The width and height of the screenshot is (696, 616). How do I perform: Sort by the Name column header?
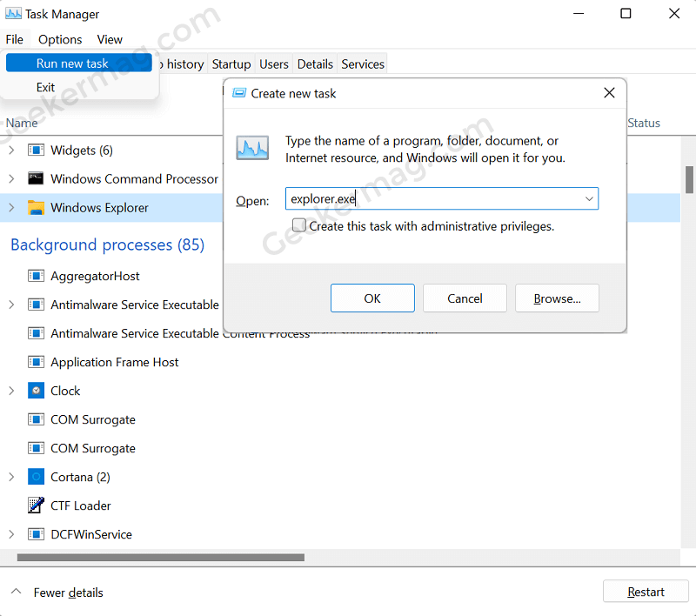pyautogui.click(x=22, y=123)
